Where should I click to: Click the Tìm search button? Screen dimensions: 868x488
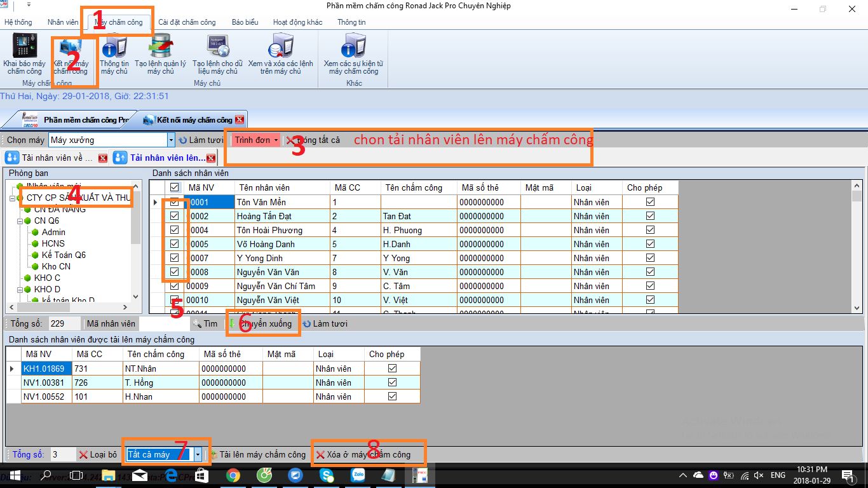(205, 324)
